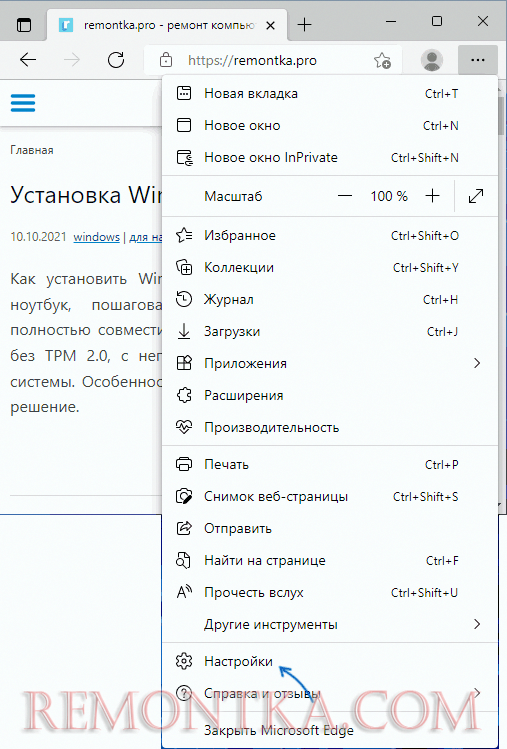The width and height of the screenshot is (507, 749).
Task: Follow the для на... category link
Action: pos(146,237)
